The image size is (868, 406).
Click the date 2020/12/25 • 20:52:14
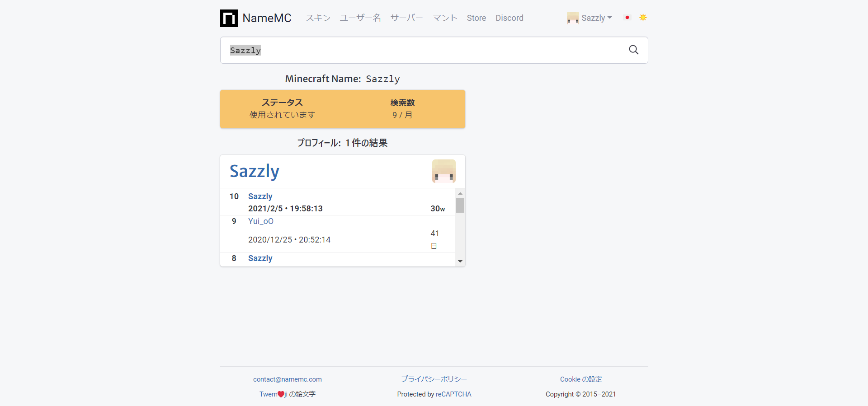coord(289,240)
